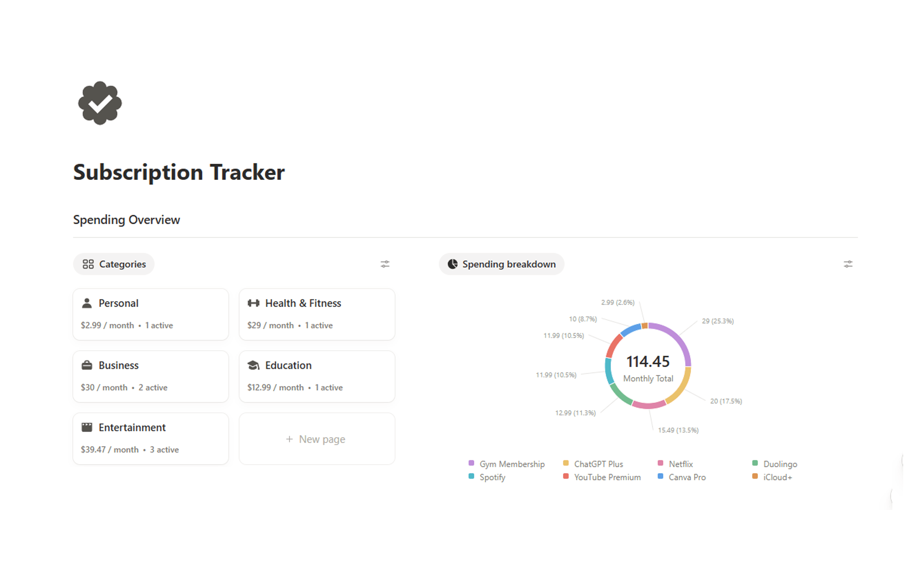
Task: Click the 2.99 (2.6%) chart label
Action: pyautogui.click(x=618, y=302)
